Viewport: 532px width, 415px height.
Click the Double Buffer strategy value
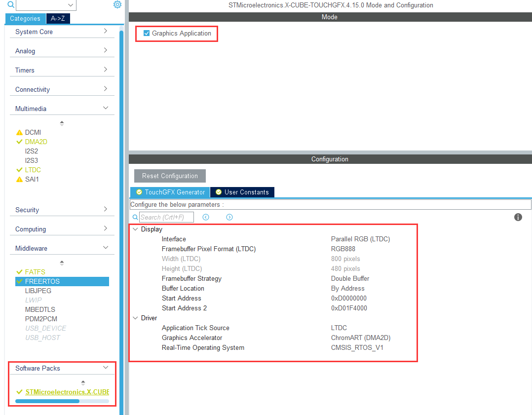coord(350,279)
